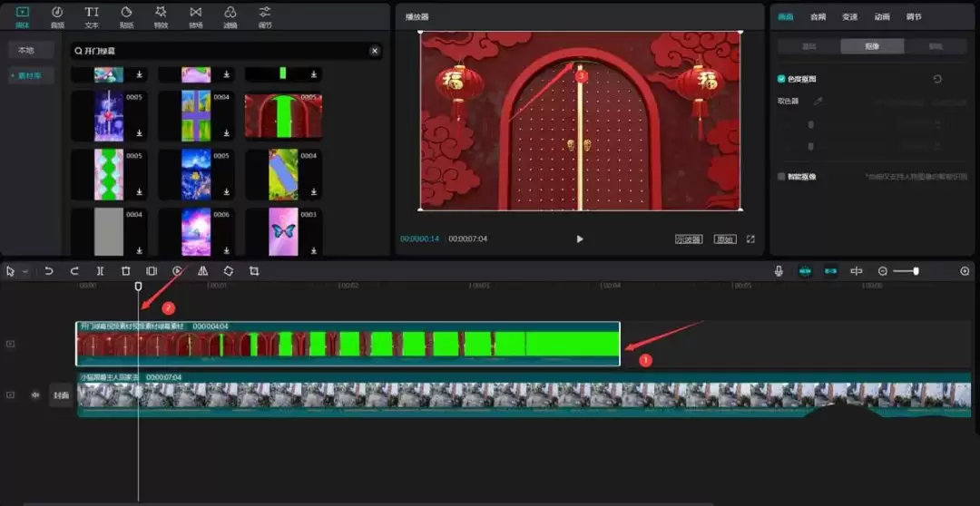
Task: Select the Local (本地) media button
Action: 26,51
